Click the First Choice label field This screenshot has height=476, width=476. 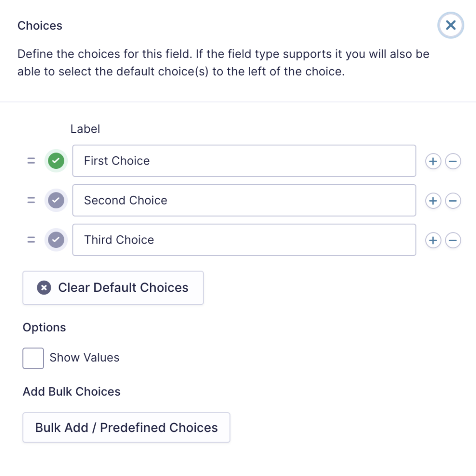pyautogui.click(x=244, y=160)
